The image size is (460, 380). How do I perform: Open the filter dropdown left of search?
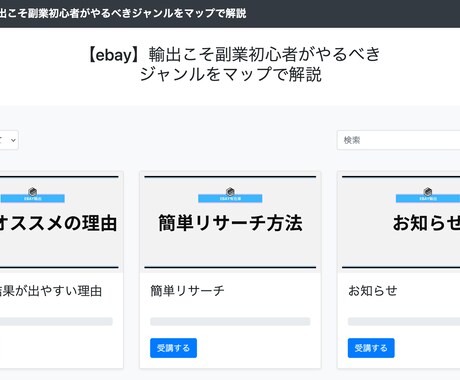click(9, 140)
